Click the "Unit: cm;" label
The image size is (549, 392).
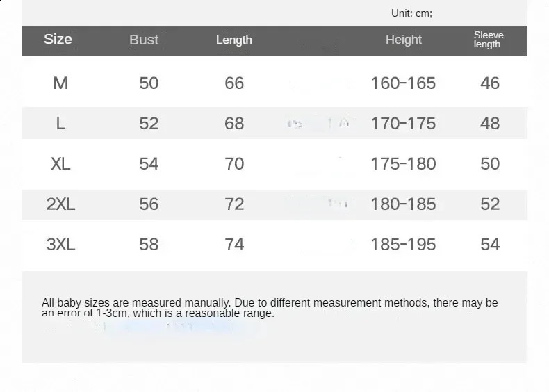pyautogui.click(x=411, y=13)
